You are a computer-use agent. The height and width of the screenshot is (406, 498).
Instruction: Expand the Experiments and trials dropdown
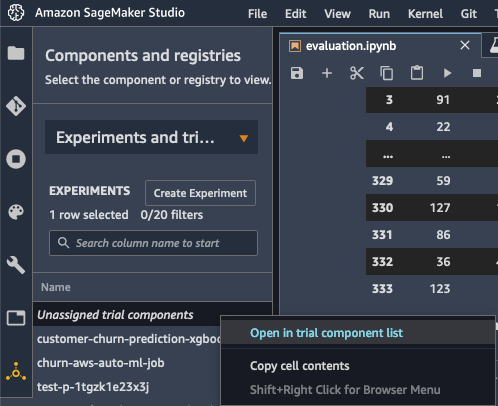(151, 137)
